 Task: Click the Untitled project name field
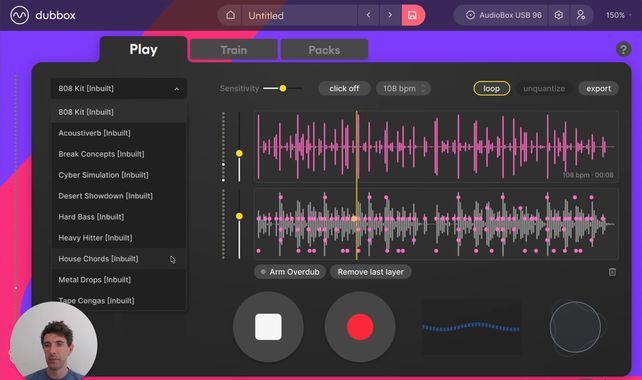pyautogui.click(x=301, y=15)
